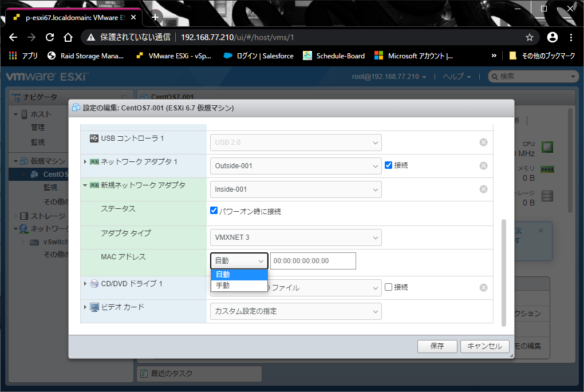Open the browser home page
Viewport: 584px width, 392px height.
point(68,37)
